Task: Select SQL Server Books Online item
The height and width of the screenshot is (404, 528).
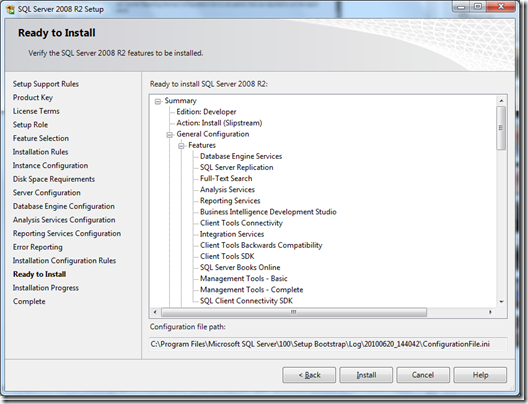Action: point(240,267)
